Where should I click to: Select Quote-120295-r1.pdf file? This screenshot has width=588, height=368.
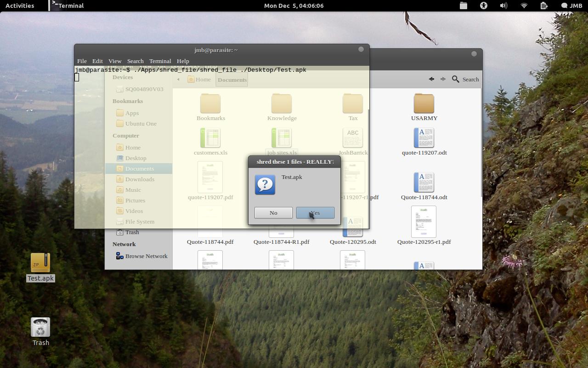point(424,225)
